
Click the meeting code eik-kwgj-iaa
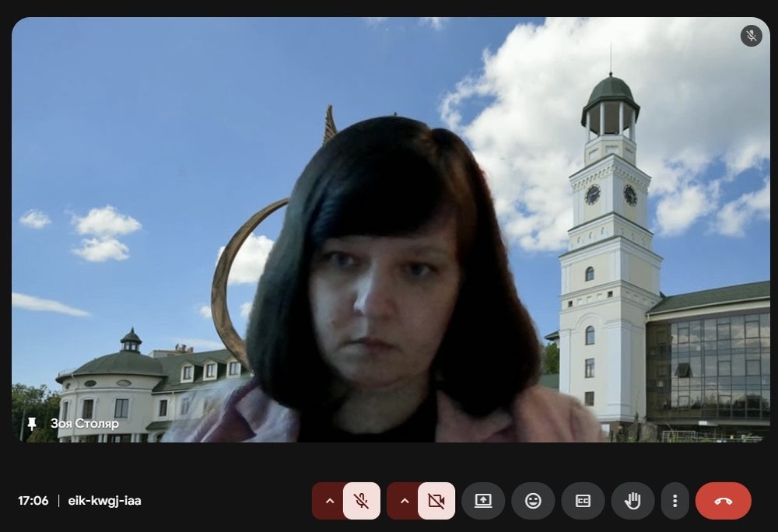pyautogui.click(x=104, y=501)
